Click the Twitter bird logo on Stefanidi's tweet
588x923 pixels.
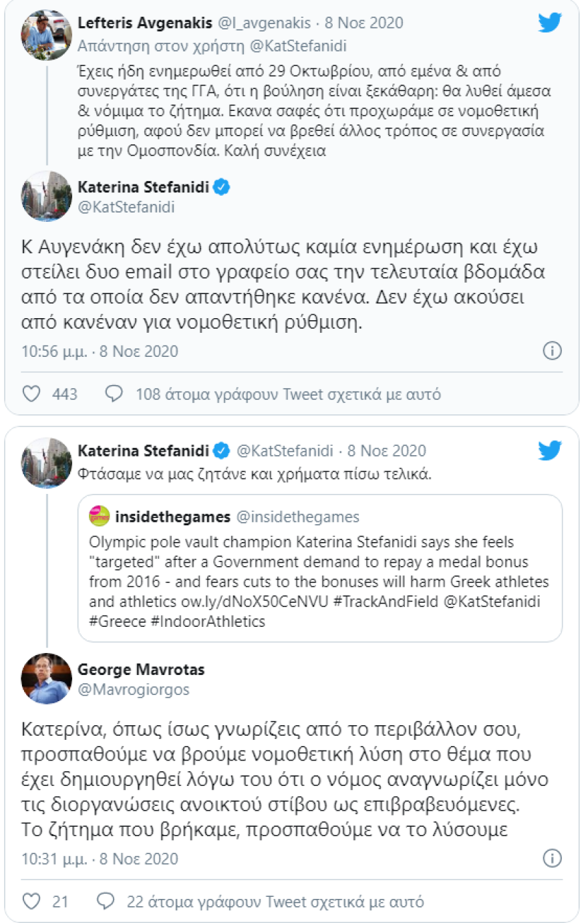[x=550, y=451]
